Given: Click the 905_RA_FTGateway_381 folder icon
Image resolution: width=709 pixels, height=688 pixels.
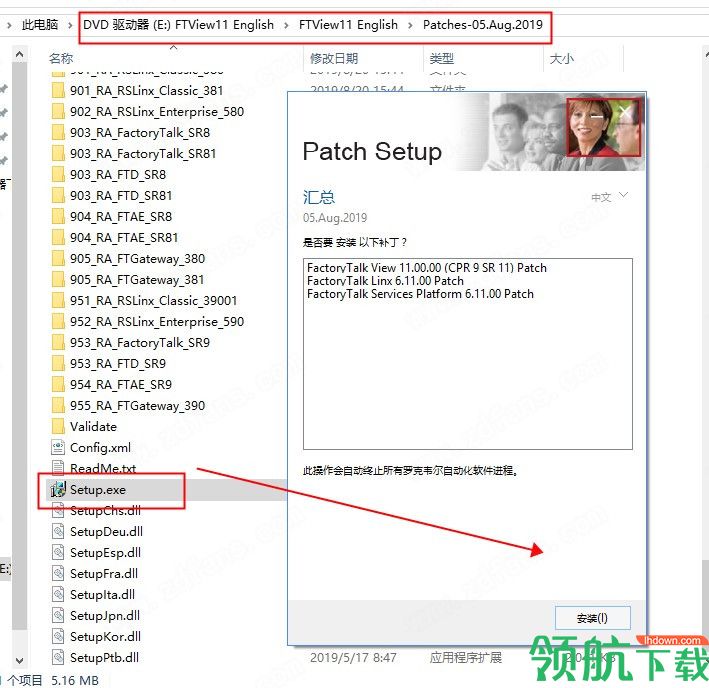Looking at the screenshot, I should click(x=58, y=279).
